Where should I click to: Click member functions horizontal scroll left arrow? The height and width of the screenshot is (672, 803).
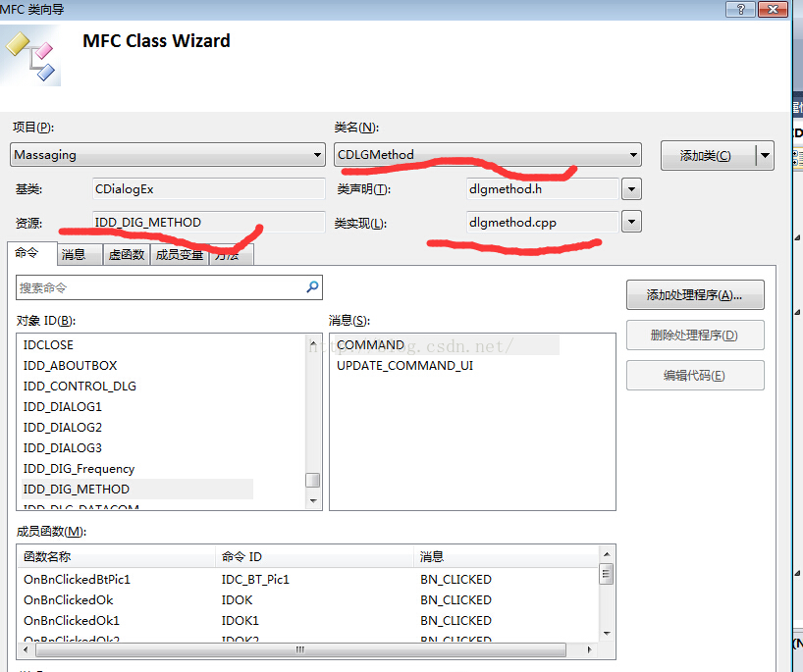click(26, 650)
